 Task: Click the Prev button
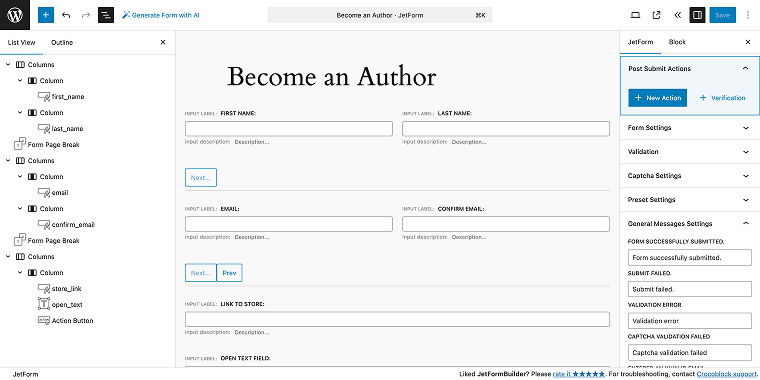229,273
